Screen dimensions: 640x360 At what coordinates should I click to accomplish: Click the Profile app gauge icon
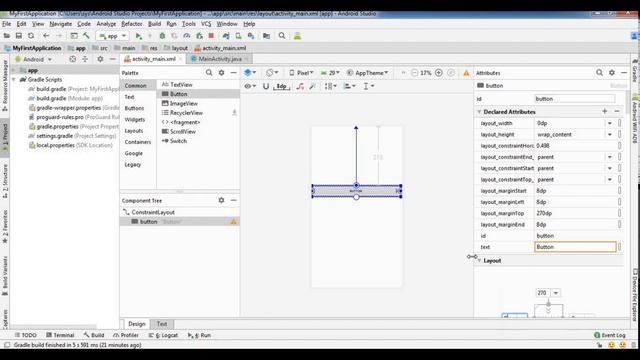click(x=187, y=36)
